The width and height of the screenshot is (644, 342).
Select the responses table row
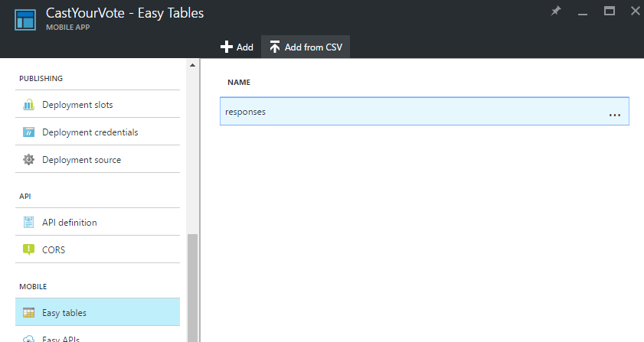424,111
